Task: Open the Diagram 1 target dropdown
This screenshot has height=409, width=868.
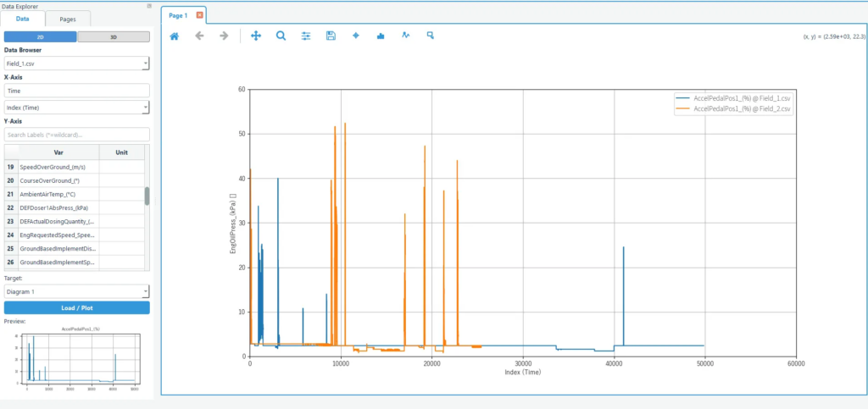Action: [x=76, y=291]
